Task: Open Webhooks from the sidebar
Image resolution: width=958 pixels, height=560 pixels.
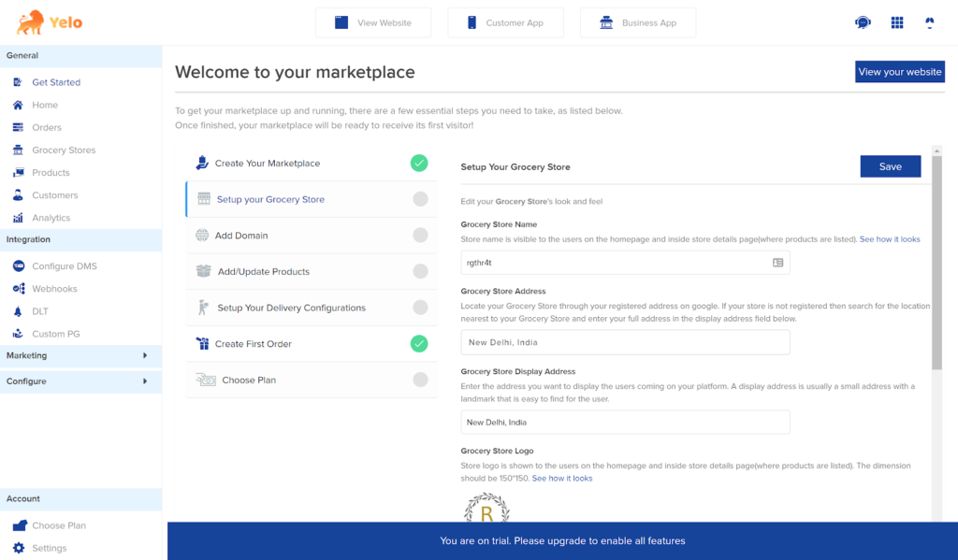Action: (54, 289)
